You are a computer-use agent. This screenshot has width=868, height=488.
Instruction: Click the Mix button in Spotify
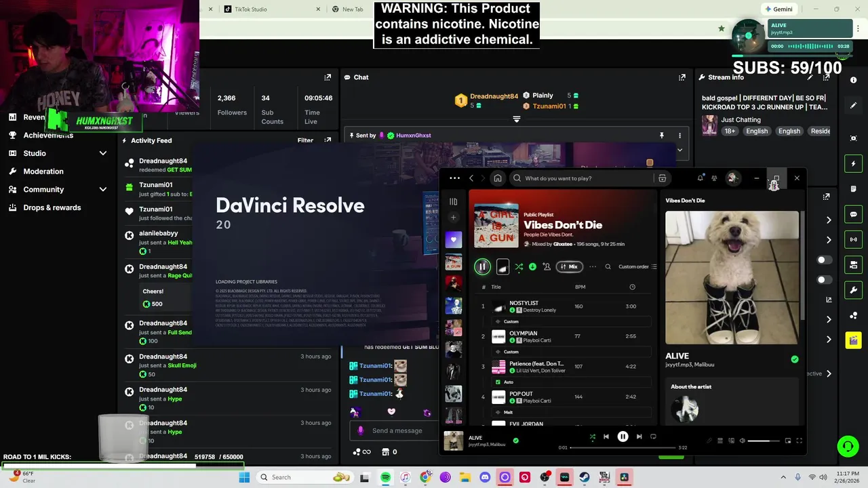tap(570, 266)
